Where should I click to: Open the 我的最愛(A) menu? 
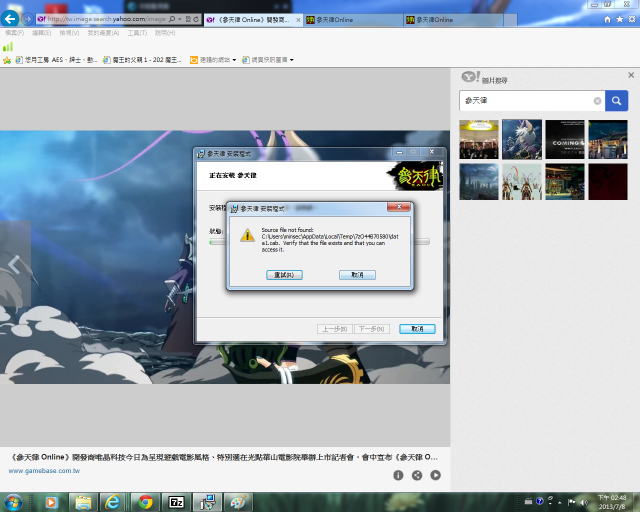click(x=103, y=33)
